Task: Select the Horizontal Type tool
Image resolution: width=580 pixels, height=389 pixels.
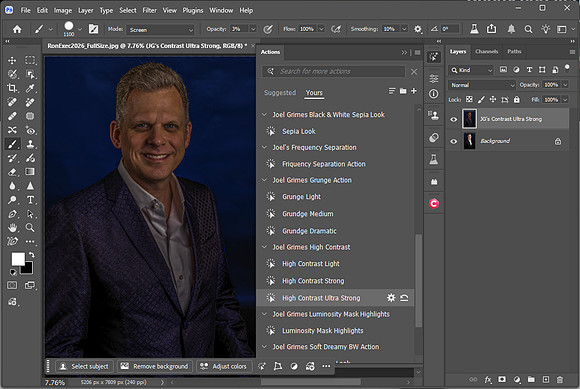Action: pos(30,200)
